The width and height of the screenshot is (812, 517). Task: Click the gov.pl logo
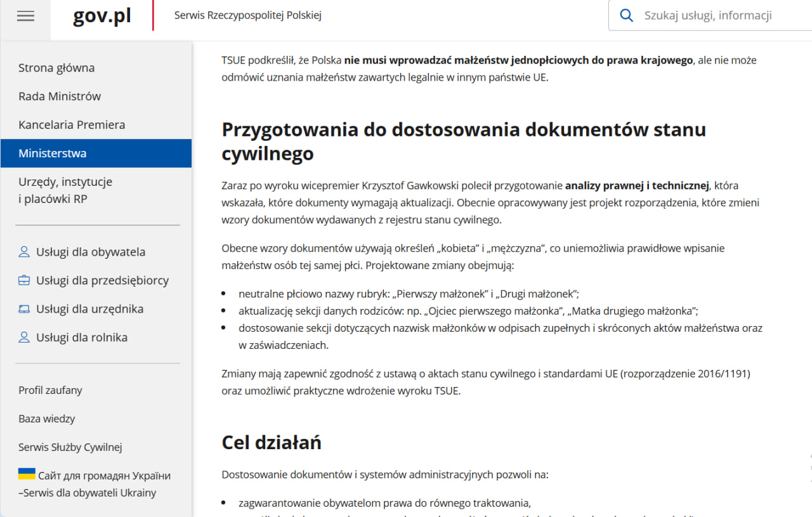point(102,16)
